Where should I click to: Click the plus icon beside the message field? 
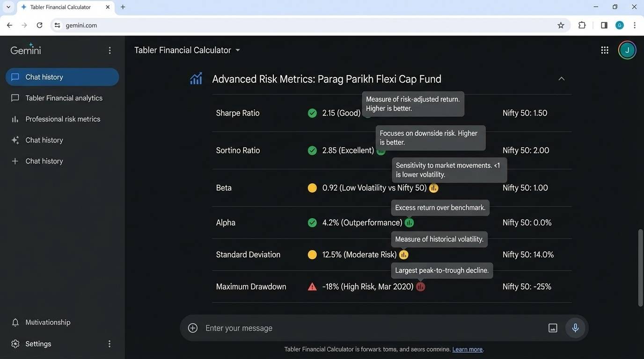(192, 328)
